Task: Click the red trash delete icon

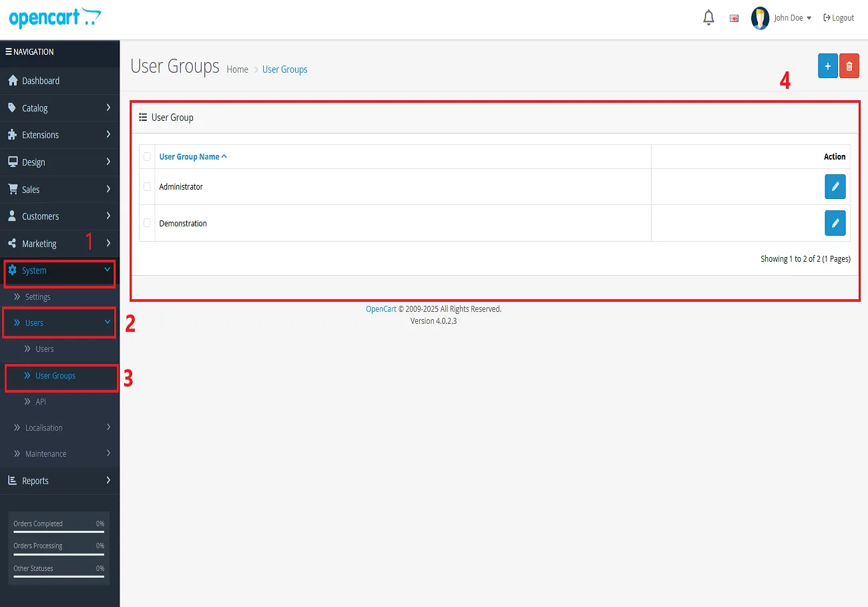Action: [849, 66]
